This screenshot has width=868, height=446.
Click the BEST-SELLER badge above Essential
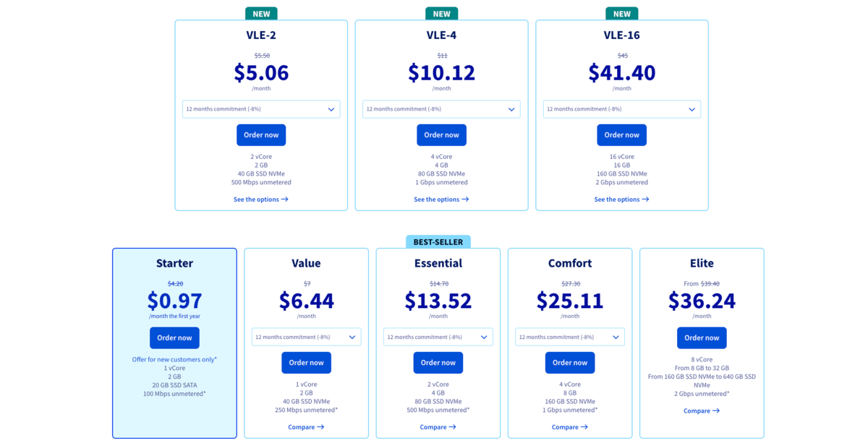pos(438,242)
